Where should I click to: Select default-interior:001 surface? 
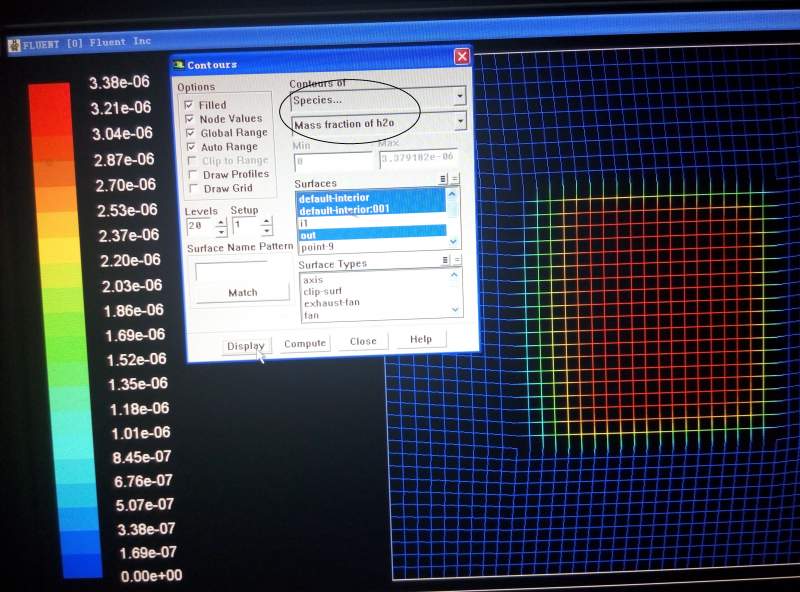pyautogui.click(x=371, y=209)
